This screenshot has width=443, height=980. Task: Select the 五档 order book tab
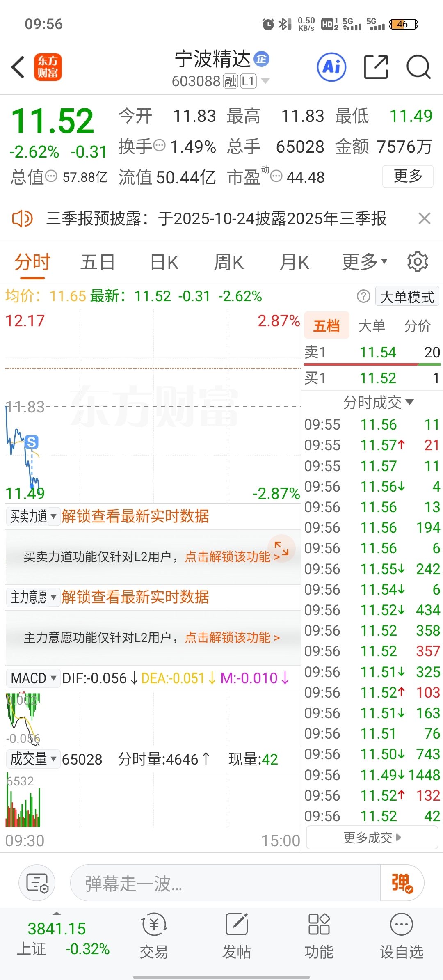coord(327,325)
